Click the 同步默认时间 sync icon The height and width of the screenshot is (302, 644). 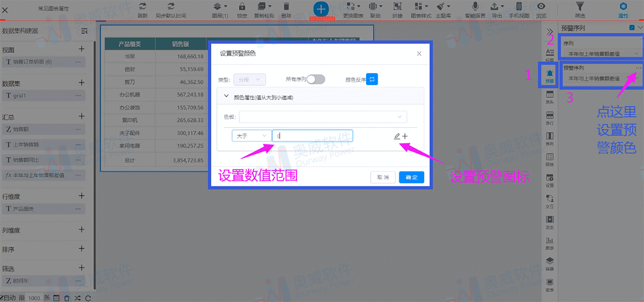(x=171, y=6)
